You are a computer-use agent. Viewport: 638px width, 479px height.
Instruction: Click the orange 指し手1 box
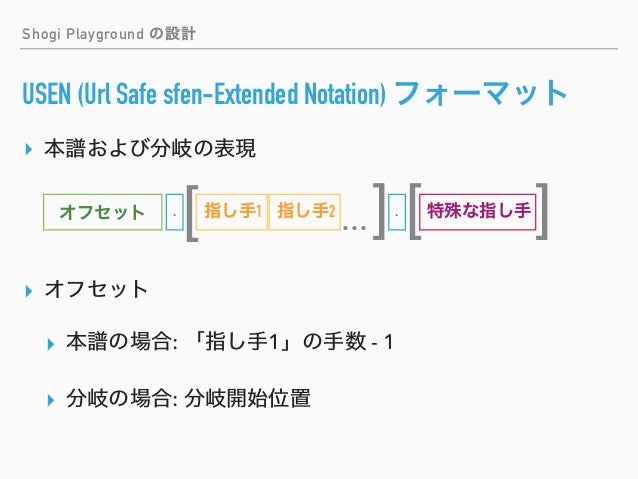click(232, 212)
